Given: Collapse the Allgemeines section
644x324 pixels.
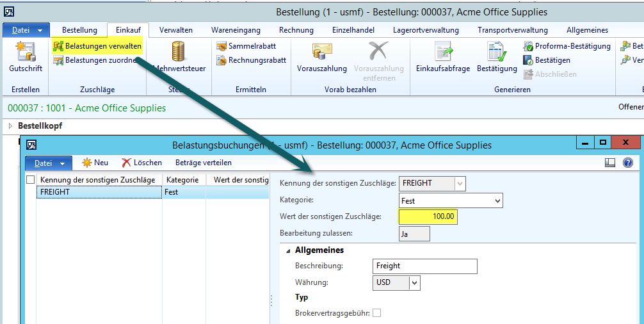Looking at the screenshot, I should (x=287, y=250).
